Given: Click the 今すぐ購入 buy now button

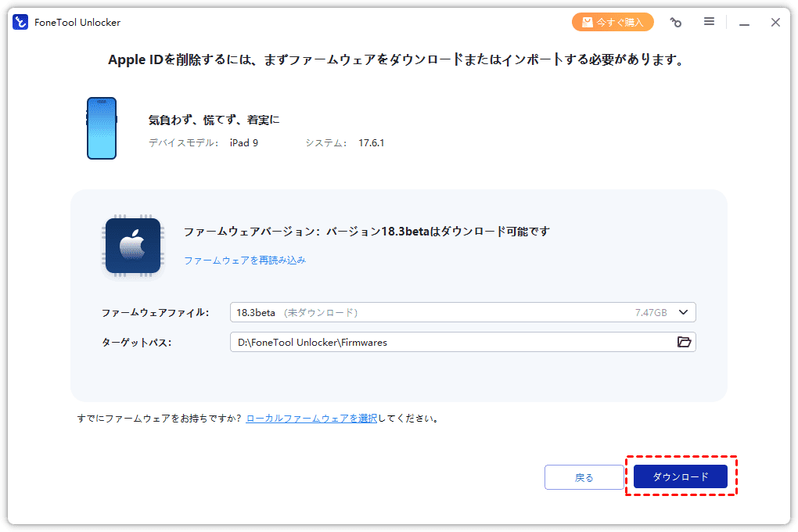Looking at the screenshot, I should [613, 23].
